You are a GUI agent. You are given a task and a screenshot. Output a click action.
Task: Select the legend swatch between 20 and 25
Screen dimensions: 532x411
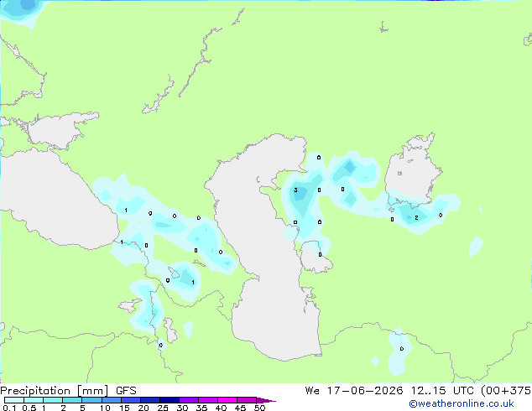[x=150, y=400]
